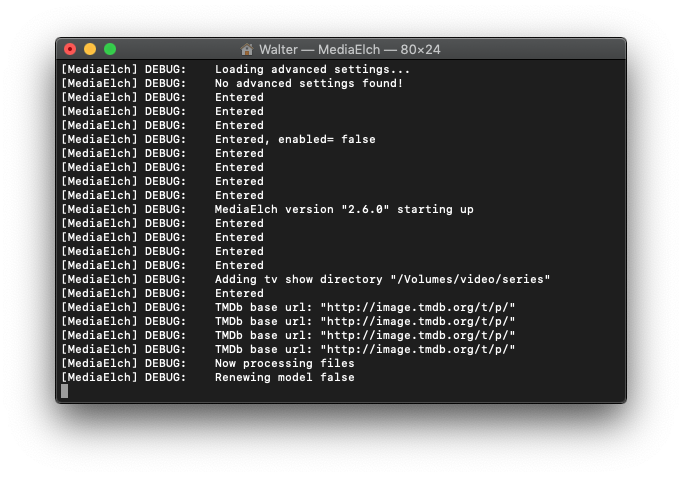Viewport: 682px width, 477px height.
Task: Click the [MediaElch] prefix on first line
Action: [99, 70]
